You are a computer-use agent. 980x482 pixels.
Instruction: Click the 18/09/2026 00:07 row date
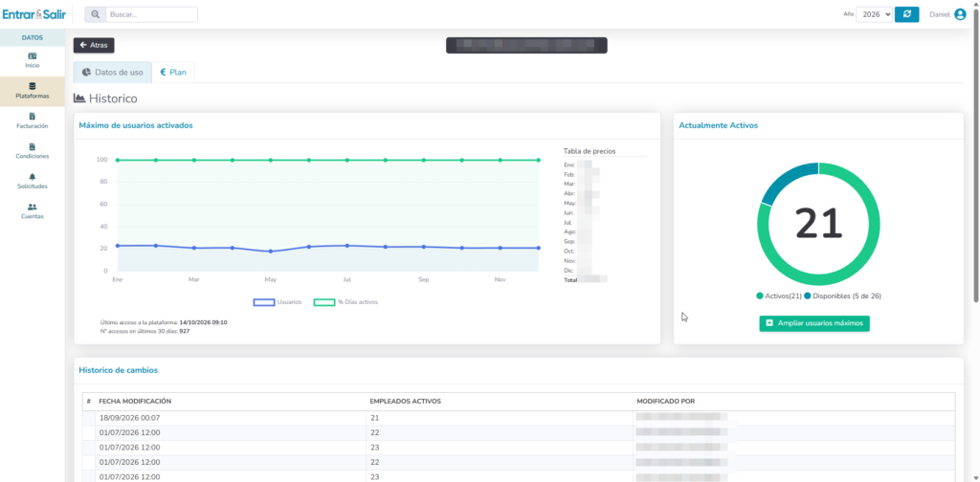pyautogui.click(x=129, y=418)
